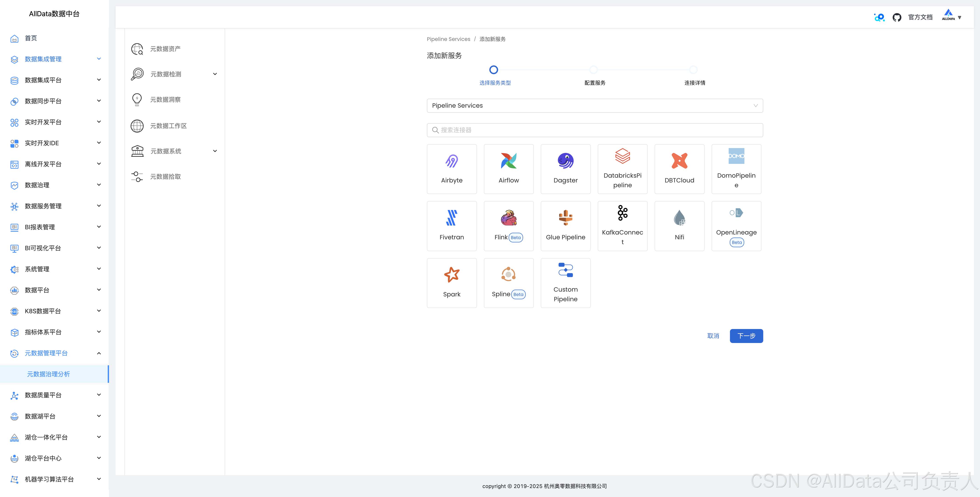
Task: Choose the Spark connector
Action: 452,283
